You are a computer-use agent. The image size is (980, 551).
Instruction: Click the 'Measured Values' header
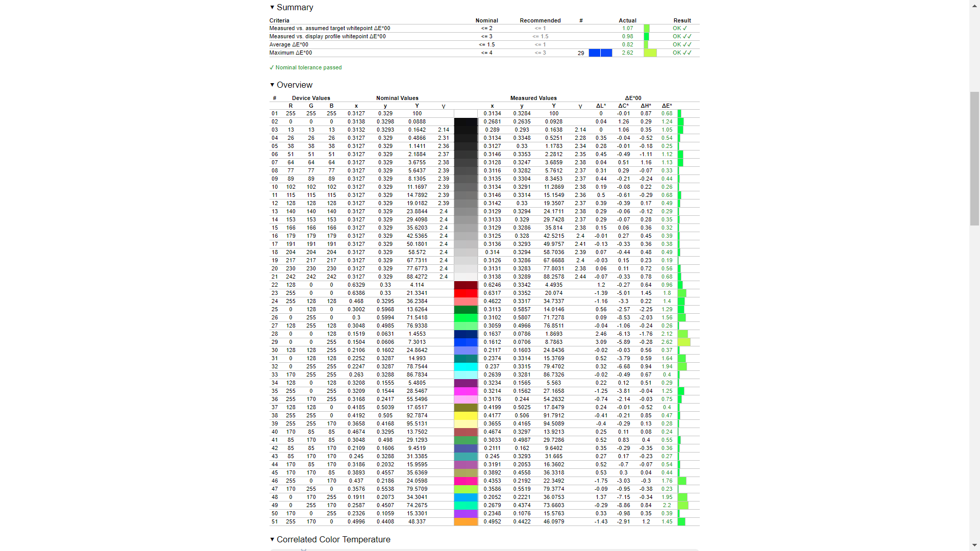pos(533,98)
